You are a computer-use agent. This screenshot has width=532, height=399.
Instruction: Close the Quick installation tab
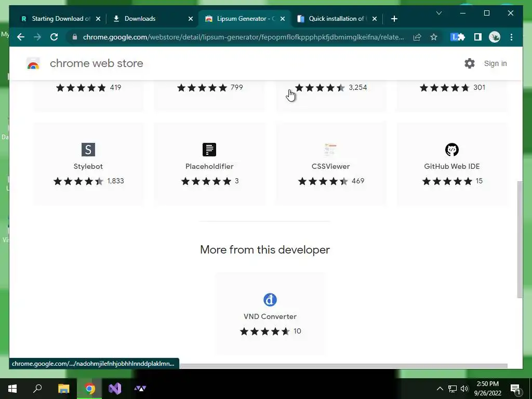(x=375, y=19)
